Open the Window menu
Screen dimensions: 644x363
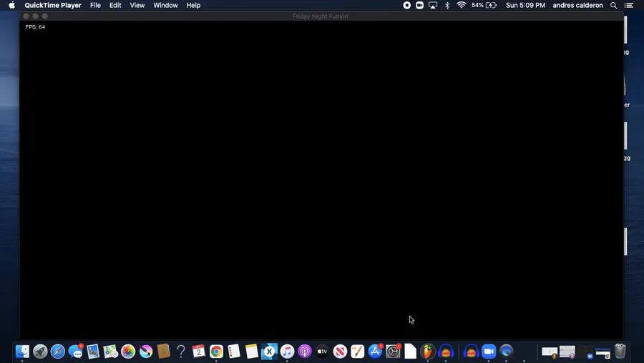click(165, 5)
